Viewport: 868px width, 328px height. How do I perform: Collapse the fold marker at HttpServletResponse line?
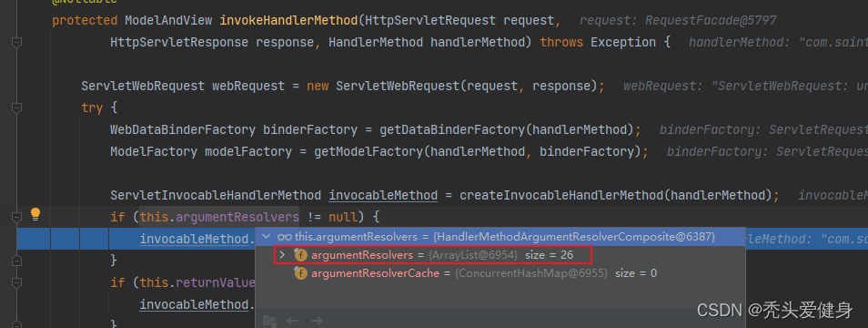point(17,42)
